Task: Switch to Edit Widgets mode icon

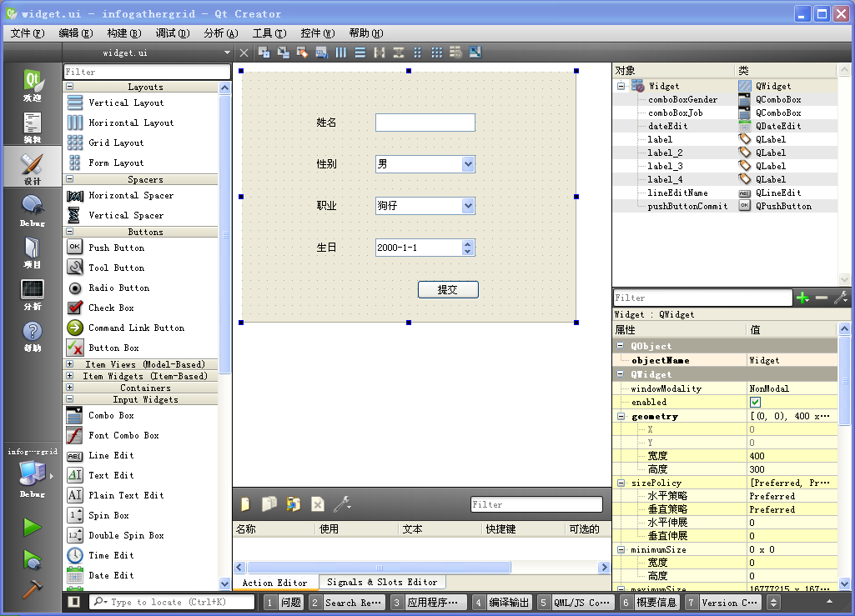Action: 264,53
